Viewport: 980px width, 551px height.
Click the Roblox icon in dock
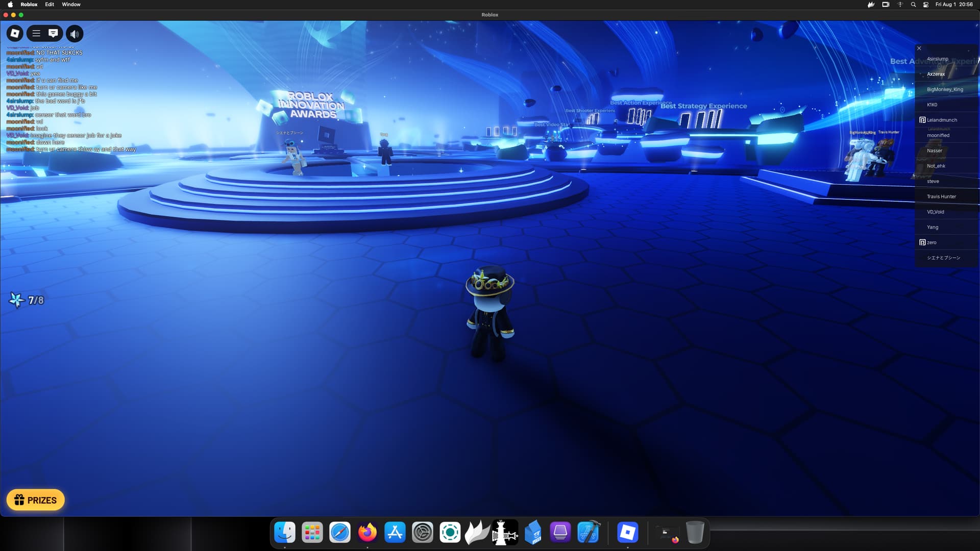tap(627, 533)
